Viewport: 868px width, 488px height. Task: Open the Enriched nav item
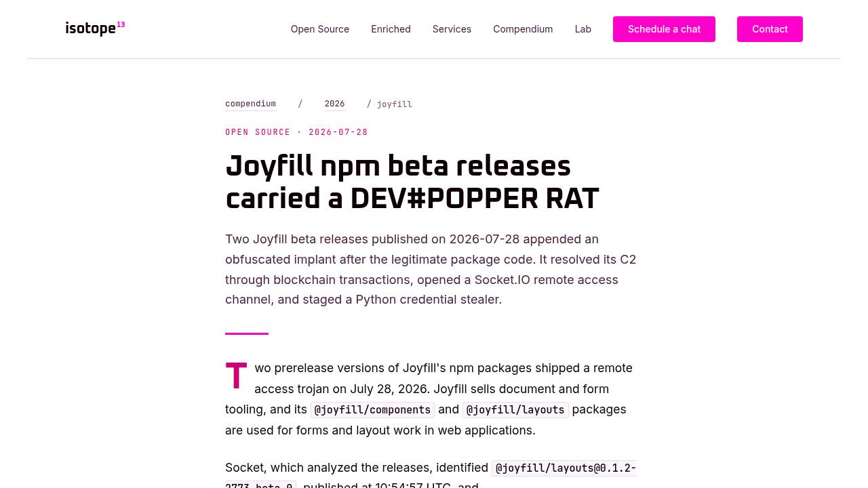[x=391, y=29]
